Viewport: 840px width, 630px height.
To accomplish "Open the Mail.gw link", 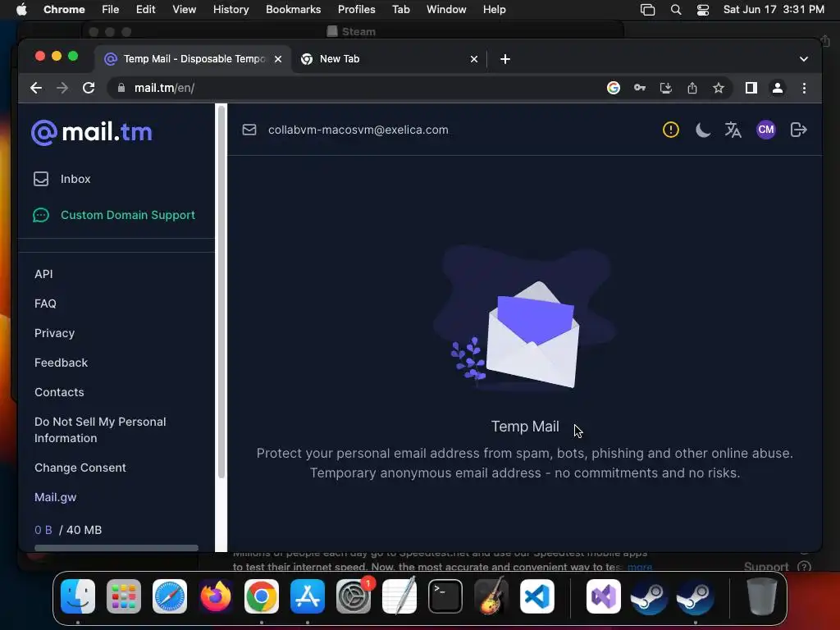I will tap(56, 497).
